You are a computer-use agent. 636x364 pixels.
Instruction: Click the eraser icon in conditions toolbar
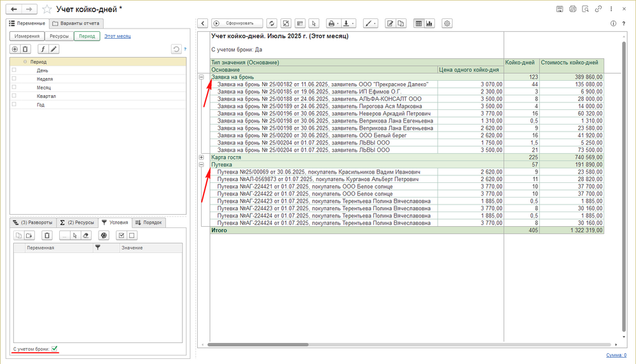tap(86, 236)
